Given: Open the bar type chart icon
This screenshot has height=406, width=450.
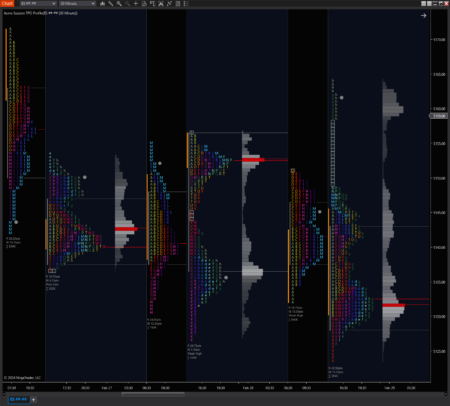Looking at the screenshot, I should [102, 4].
